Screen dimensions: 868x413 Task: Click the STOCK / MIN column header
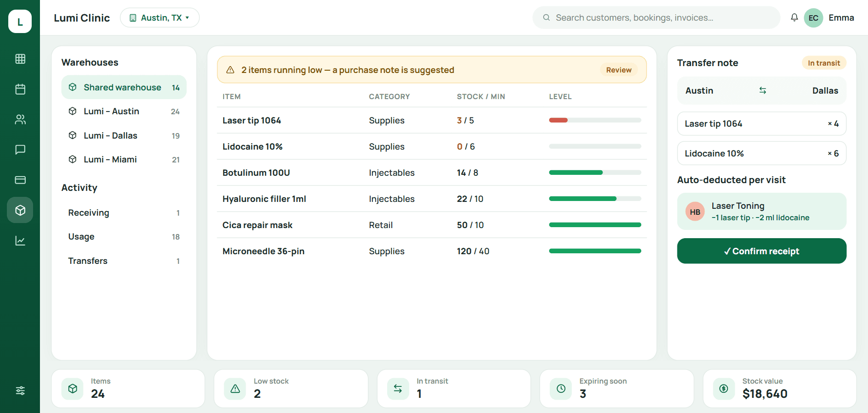pos(481,96)
